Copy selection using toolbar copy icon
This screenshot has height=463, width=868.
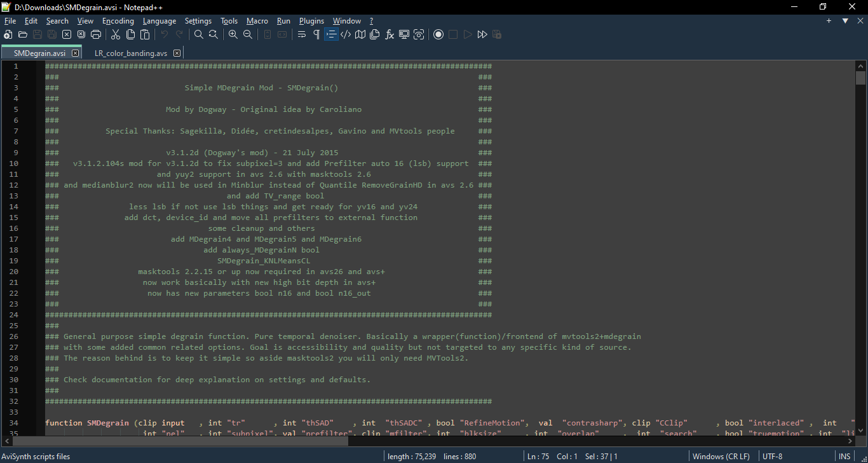[x=130, y=34]
